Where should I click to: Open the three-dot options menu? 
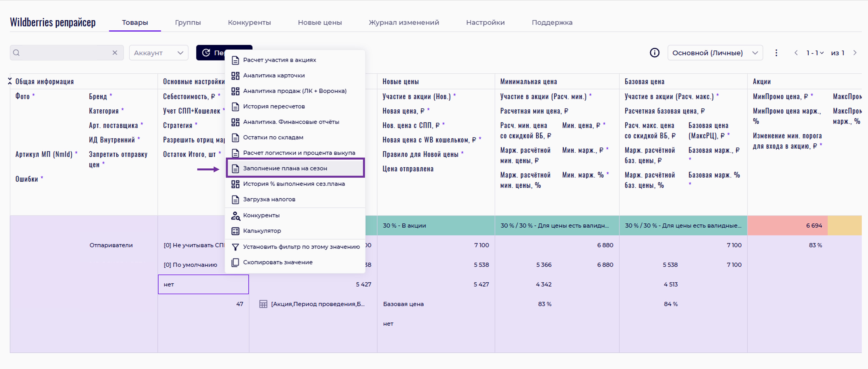click(x=776, y=53)
